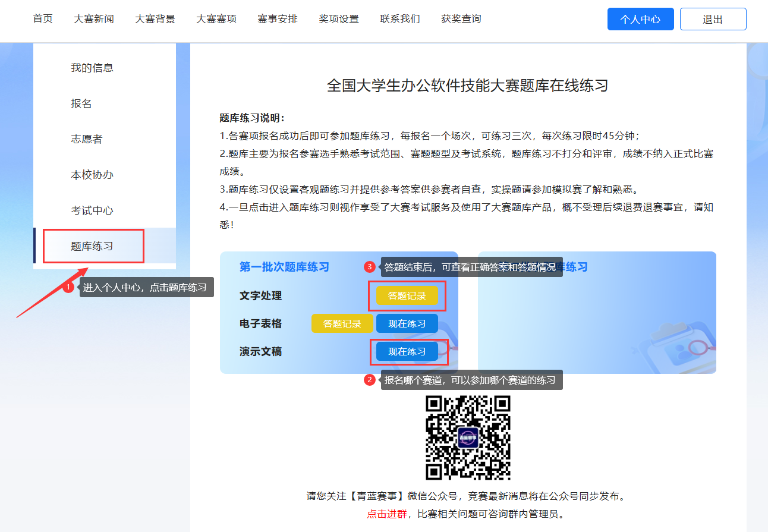The image size is (768, 532).
Task: Click the red 点击进群 link
Action: pyautogui.click(x=387, y=514)
